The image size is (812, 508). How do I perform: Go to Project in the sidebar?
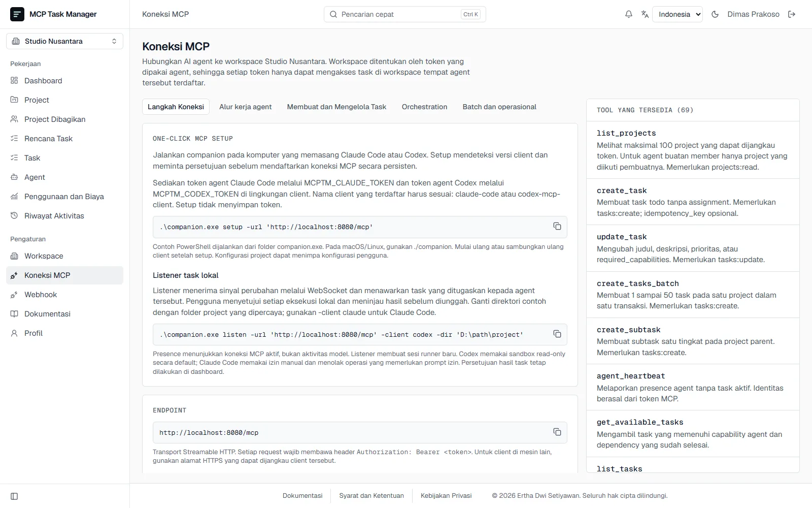(64, 100)
